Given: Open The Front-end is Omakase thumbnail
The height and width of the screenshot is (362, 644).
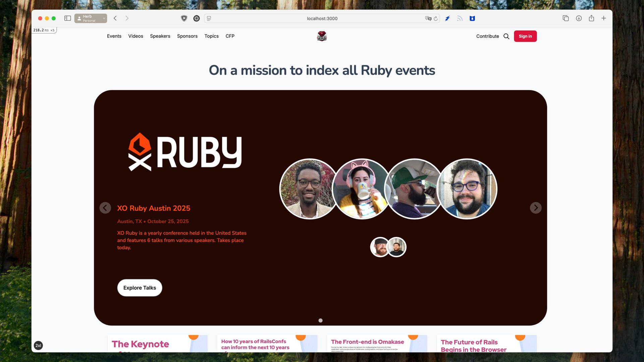Looking at the screenshot, I should coord(377,344).
